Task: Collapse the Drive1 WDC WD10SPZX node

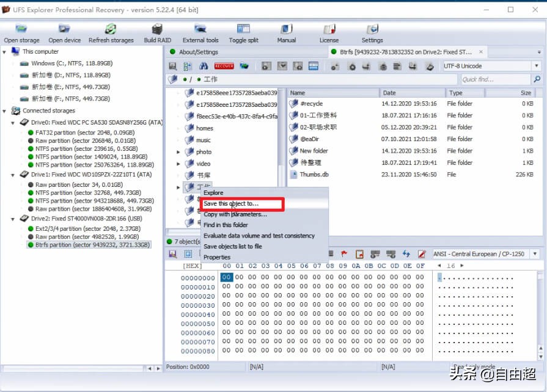Action: click(x=13, y=175)
